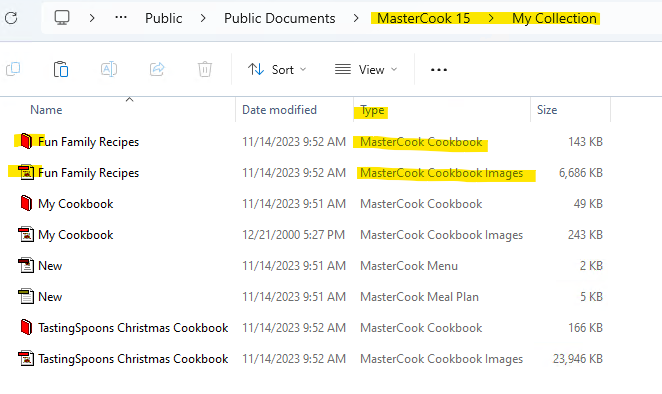Click My Cookbook name, 243 KB row
The height and width of the screenshot is (394, 662).
pyautogui.click(x=76, y=235)
